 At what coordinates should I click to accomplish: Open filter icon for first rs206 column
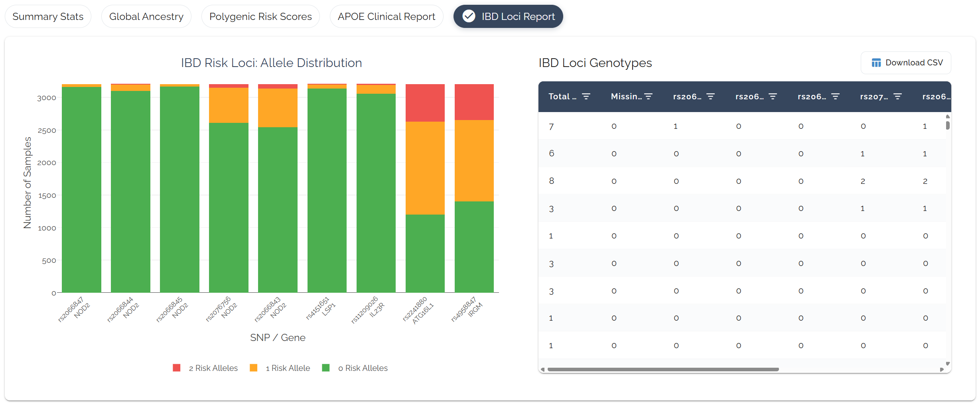tap(710, 97)
